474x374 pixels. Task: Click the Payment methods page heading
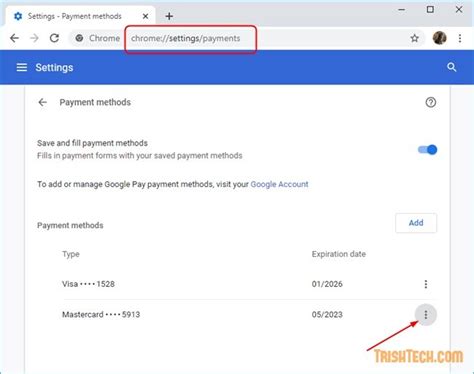tap(95, 102)
